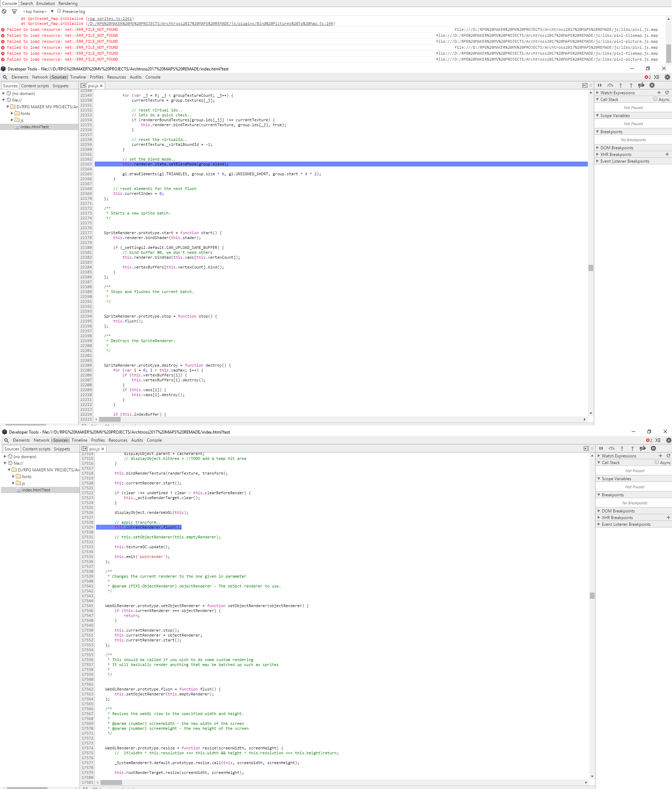Hide navigator pane in the line 22163 window
Image resolution: width=672 pixels, height=789 pixels.
(x=83, y=86)
